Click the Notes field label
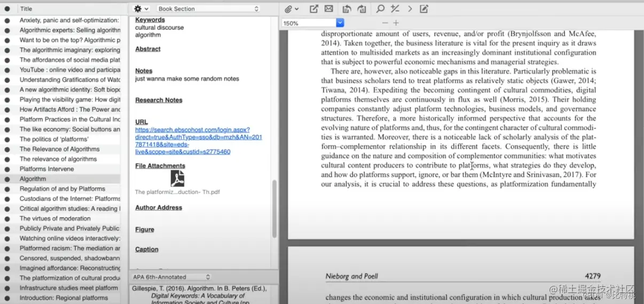The image size is (644, 304). coord(144,71)
